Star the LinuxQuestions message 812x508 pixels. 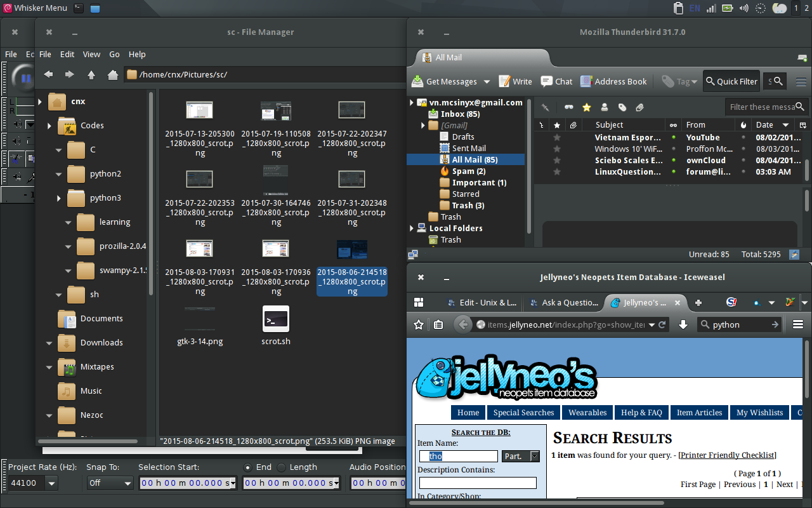(x=557, y=171)
